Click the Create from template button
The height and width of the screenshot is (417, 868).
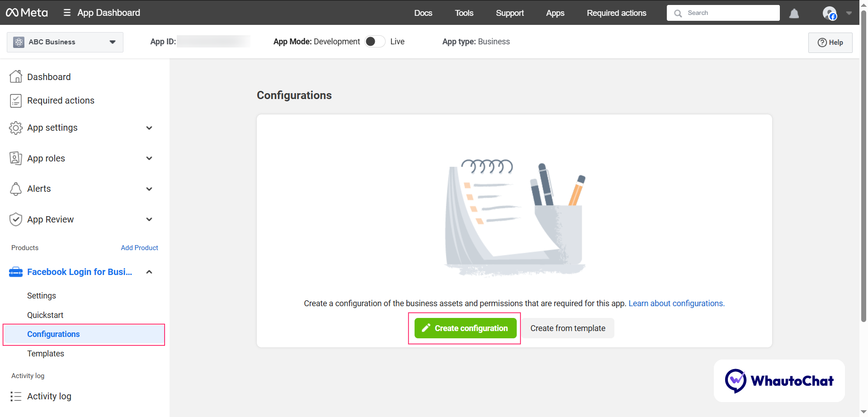click(x=568, y=328)
